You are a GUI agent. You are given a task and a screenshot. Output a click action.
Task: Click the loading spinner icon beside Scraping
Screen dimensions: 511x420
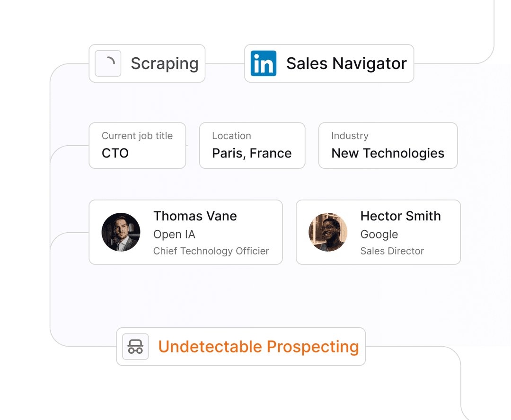point(108,63)
